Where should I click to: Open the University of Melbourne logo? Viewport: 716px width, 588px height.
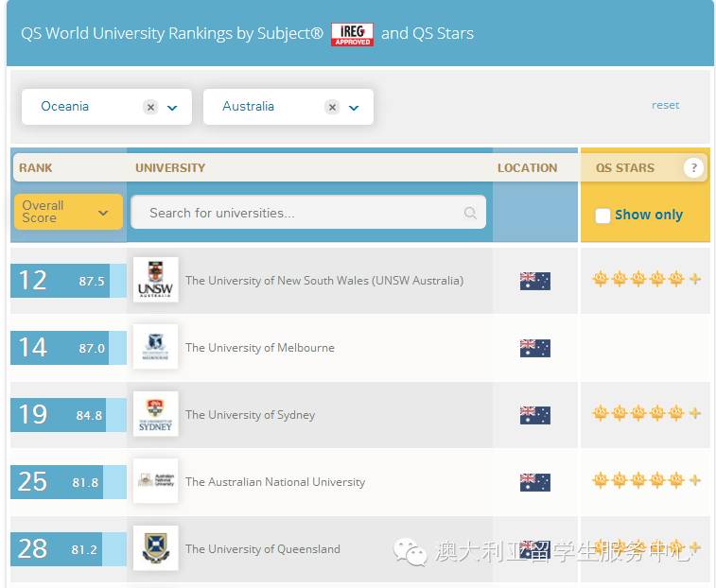tap(156, 347)
